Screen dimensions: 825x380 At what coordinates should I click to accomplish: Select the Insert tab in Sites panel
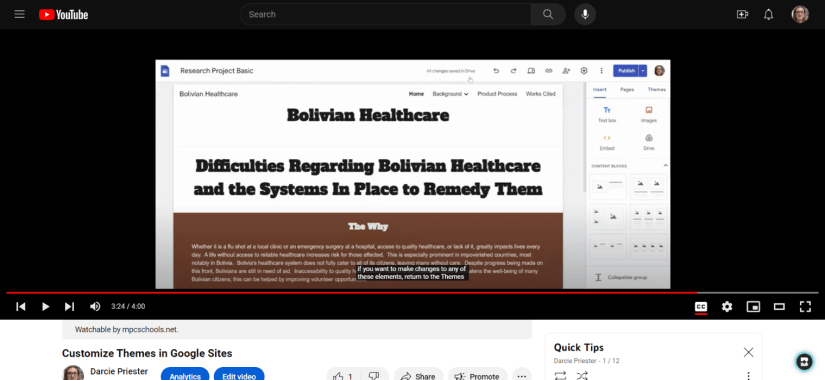(599, 89)
